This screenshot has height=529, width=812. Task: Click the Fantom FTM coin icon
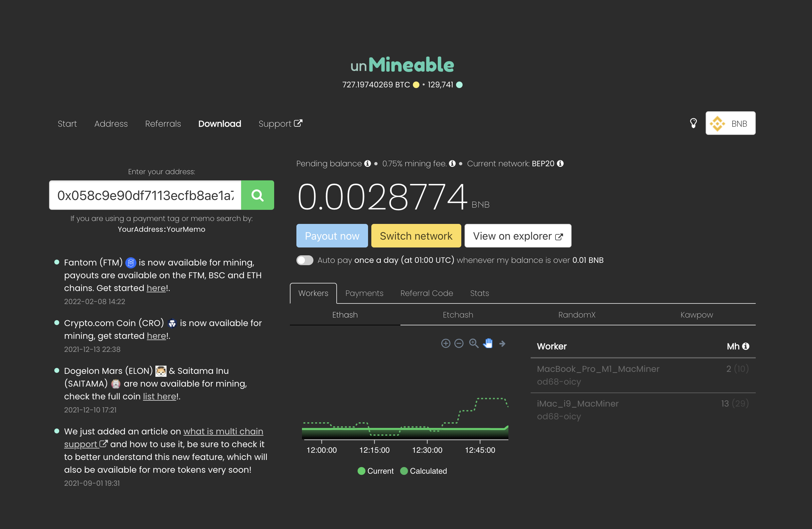[131, 263]
